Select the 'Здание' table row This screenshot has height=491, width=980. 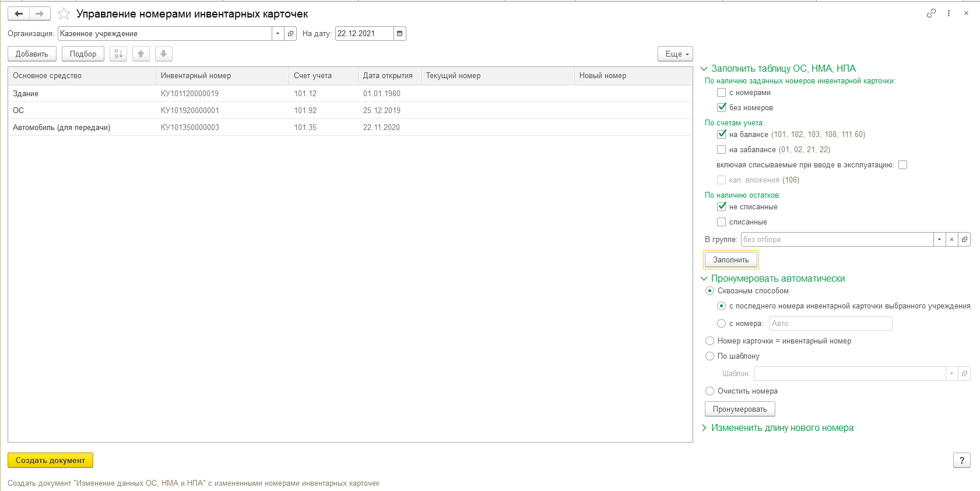[x=350, y=93]
